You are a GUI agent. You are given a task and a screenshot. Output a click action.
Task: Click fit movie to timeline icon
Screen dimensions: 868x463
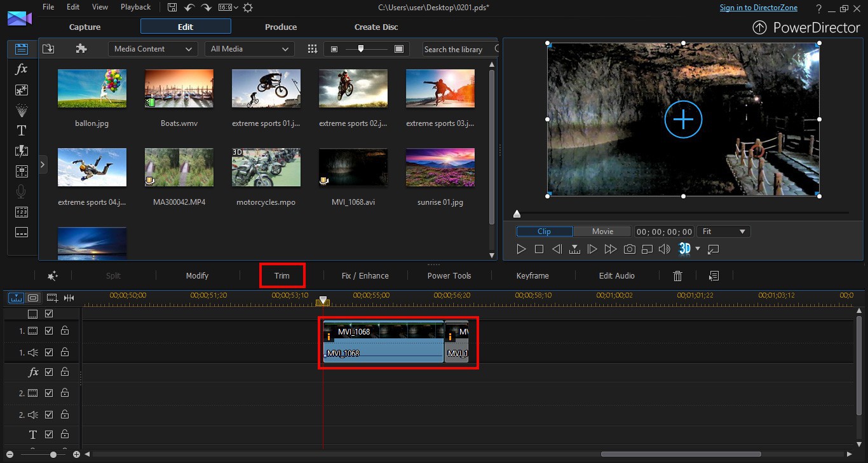[69, 297]
